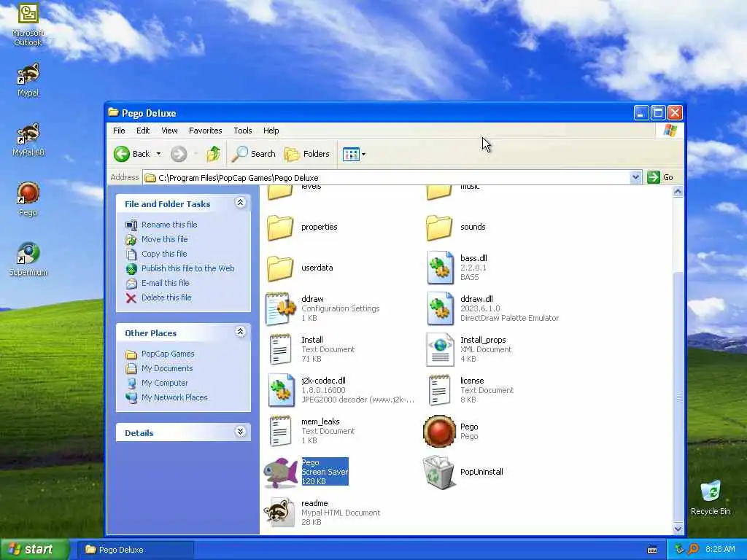747x560 pixels.
Task: Select the j2k-codec.dll file
Action: (x=340, y=390)
